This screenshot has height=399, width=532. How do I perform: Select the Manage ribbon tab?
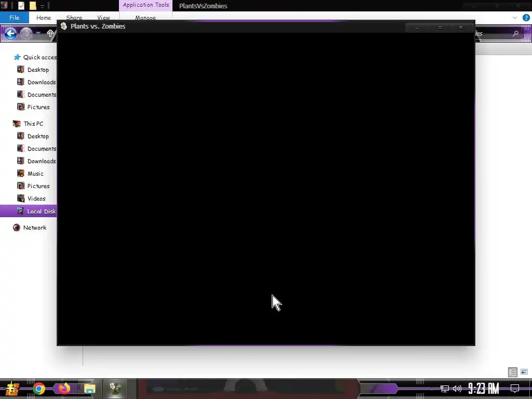(145, 18)
